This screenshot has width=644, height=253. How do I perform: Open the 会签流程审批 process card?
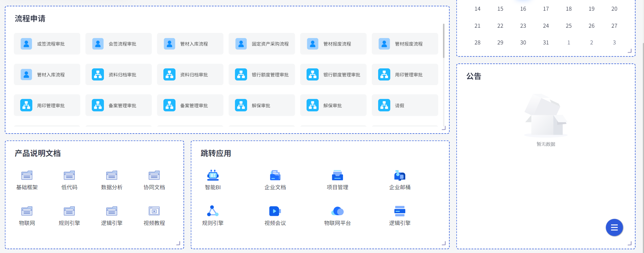(119, 44)
